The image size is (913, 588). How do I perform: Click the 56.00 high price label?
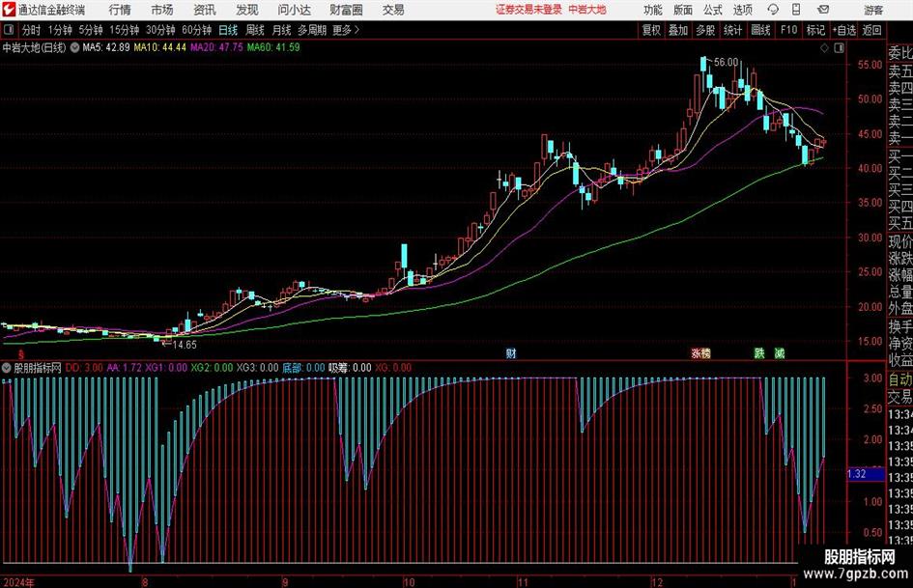point(726,63)
